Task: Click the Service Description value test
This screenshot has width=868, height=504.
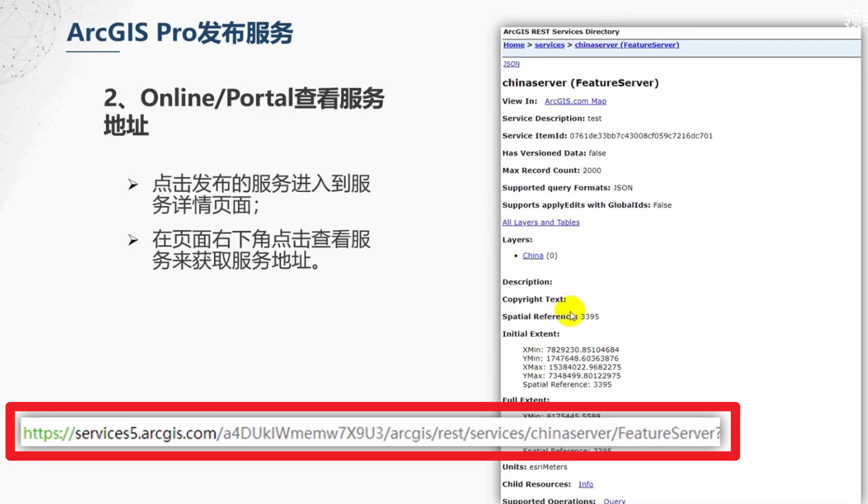Action: tap(595, 119)
